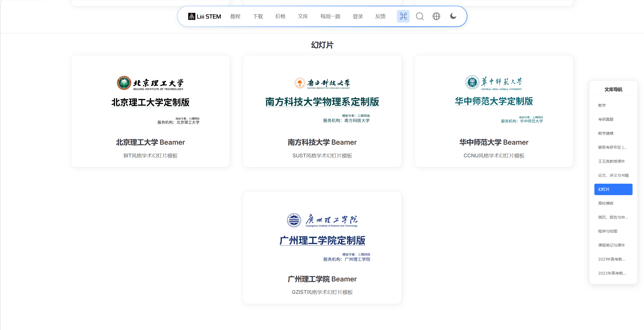Select 幻灯片 in library sidebar
The height and width of the screenshot is (330, 644).
tap(613, 189)
